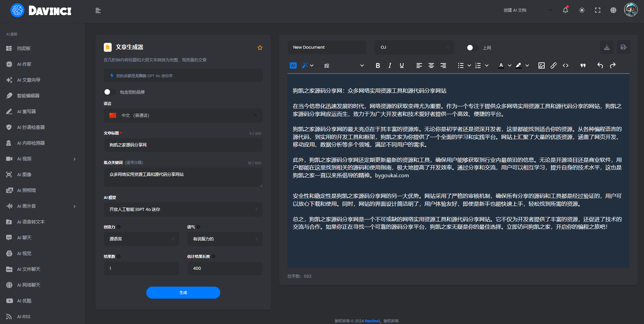644x324 pixels.
Task: Apply bold formatting
Action: coord(378,65)
